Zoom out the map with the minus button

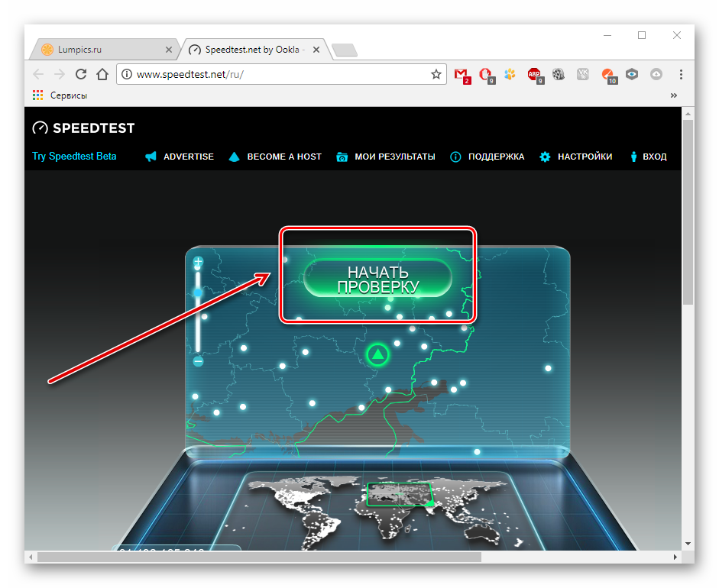click(x=198, y=361)
